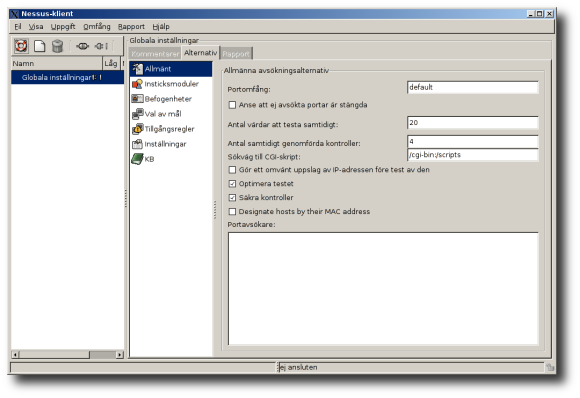Select the Insticksmoduler plugin icon
Image resolution: width=580 pixels, height=398 pixels.
137,84
